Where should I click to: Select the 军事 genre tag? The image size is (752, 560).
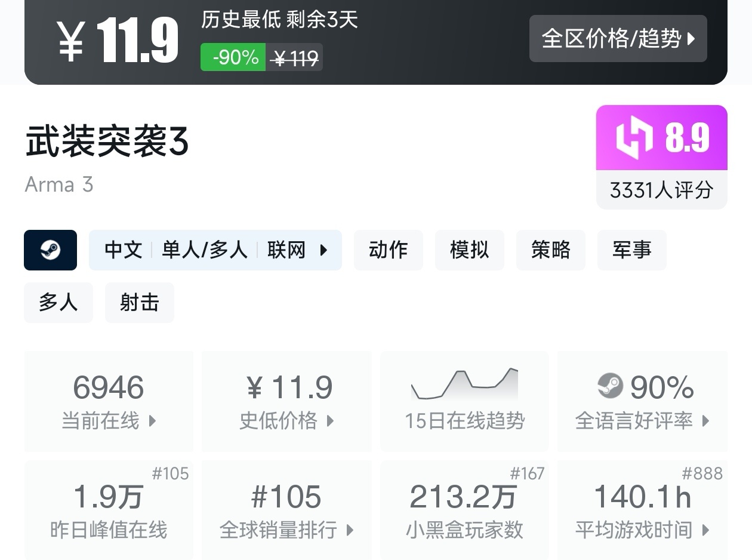632,250
